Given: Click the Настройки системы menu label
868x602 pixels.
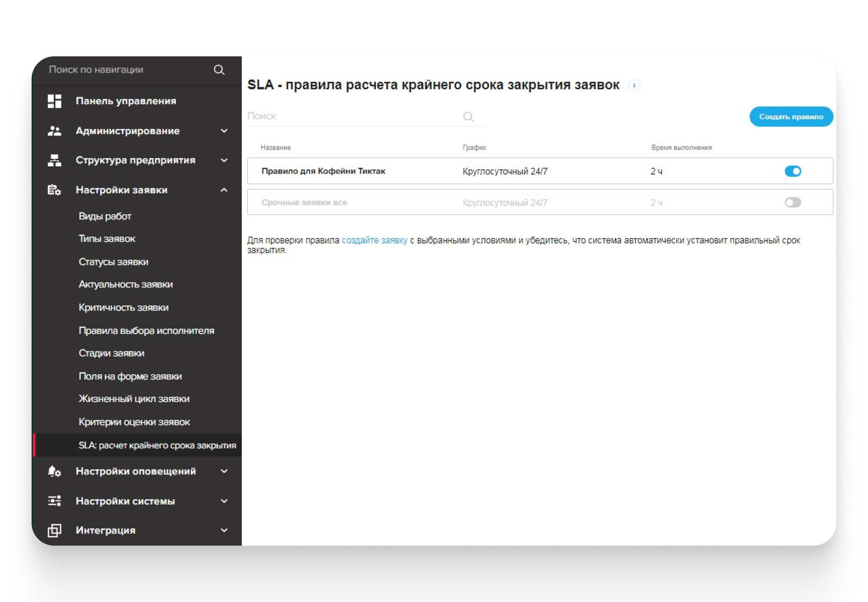Looking at the screenshot, I should 125,501.
